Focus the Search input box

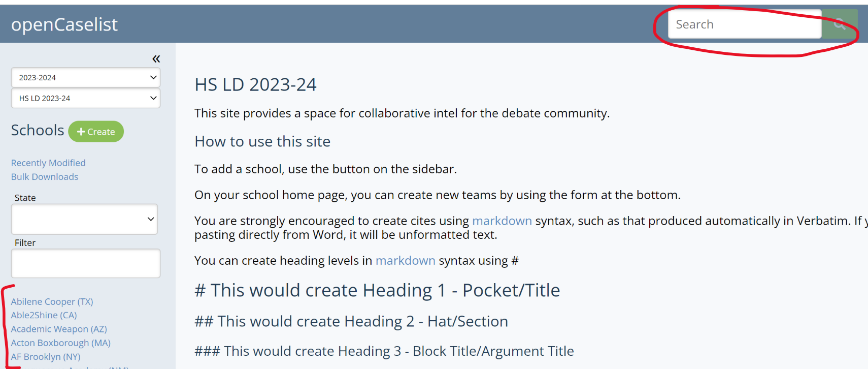[744, 24]
